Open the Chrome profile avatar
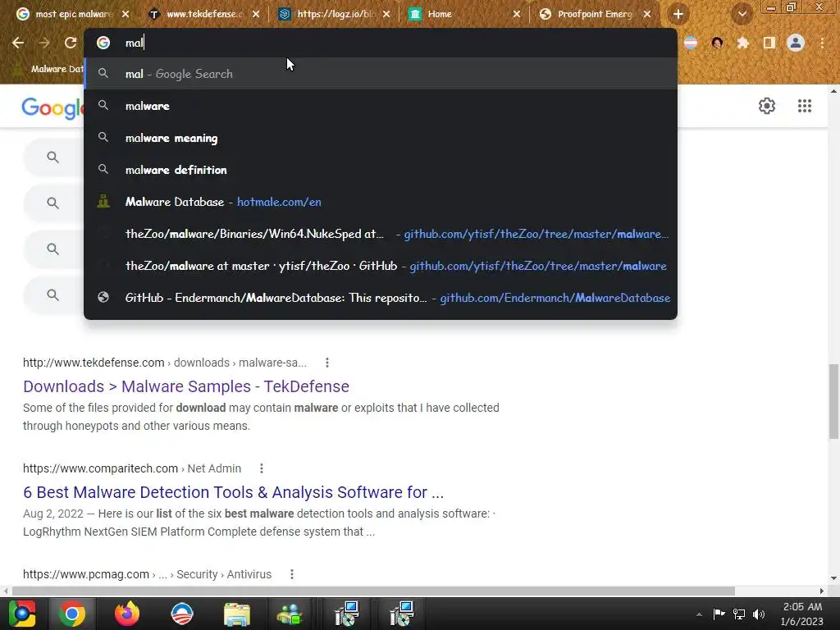 [796, 43]
